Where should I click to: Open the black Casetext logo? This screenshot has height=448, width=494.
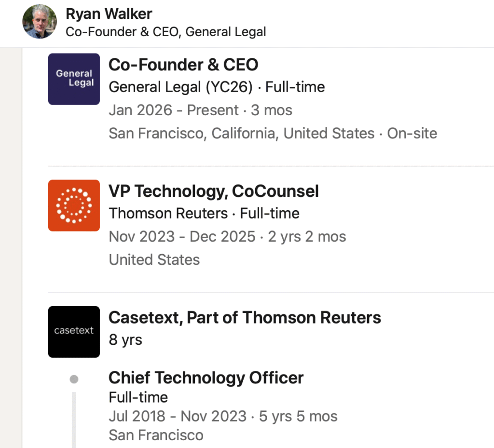[x=74, y=332]
